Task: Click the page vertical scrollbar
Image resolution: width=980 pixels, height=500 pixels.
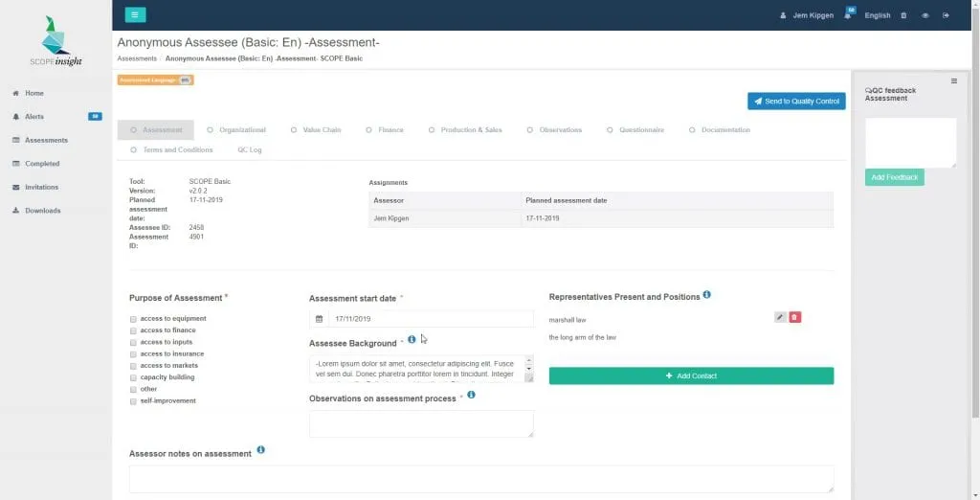Action: click(x=975, y=213)
